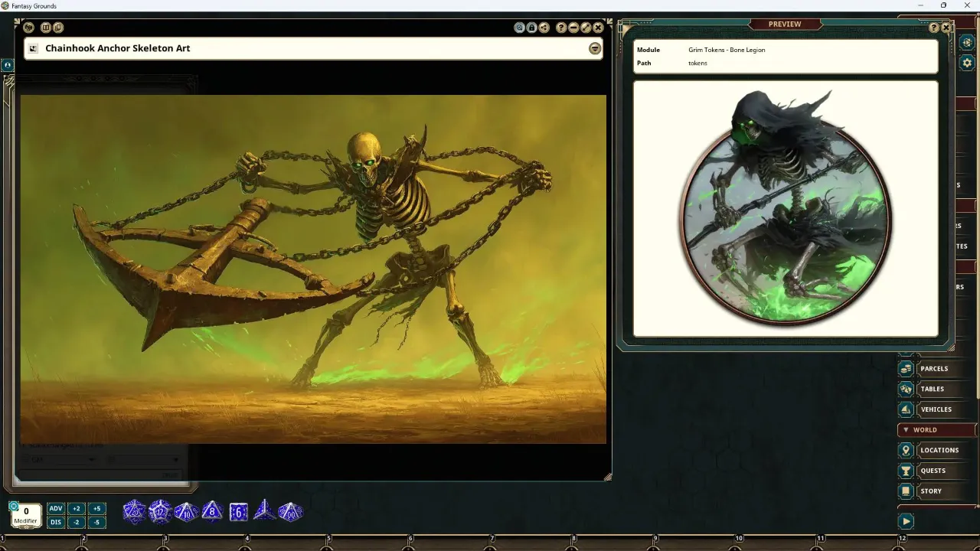This screenshot has height=551, width=980.
Task: Roll the d4 pyramid die
Action: coord(264,510)
